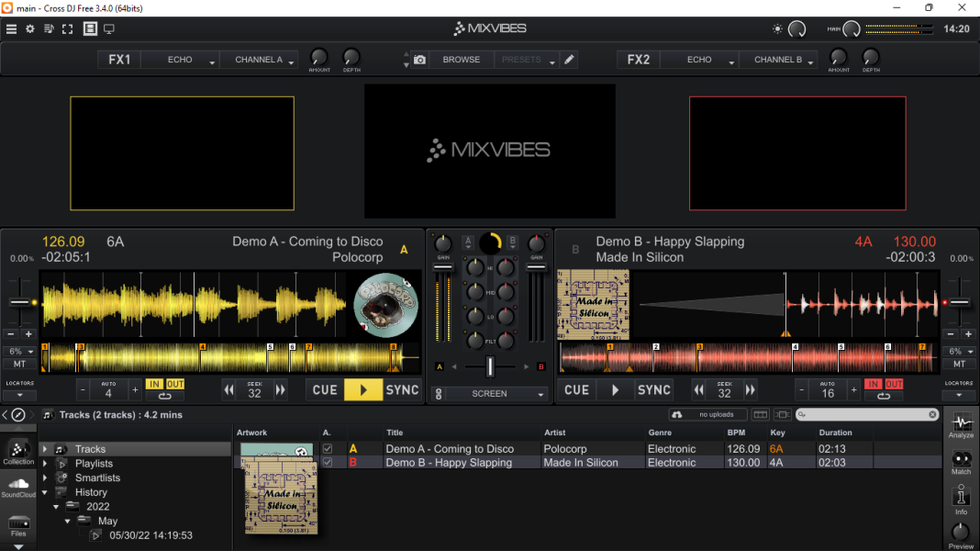
Task: Uncheck the Demo B track checkbox
Action: (x=328, y=462)
